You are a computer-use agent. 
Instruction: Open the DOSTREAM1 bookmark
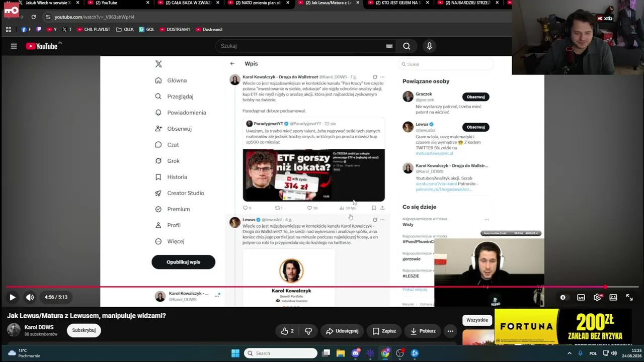(x=175, y=30)
